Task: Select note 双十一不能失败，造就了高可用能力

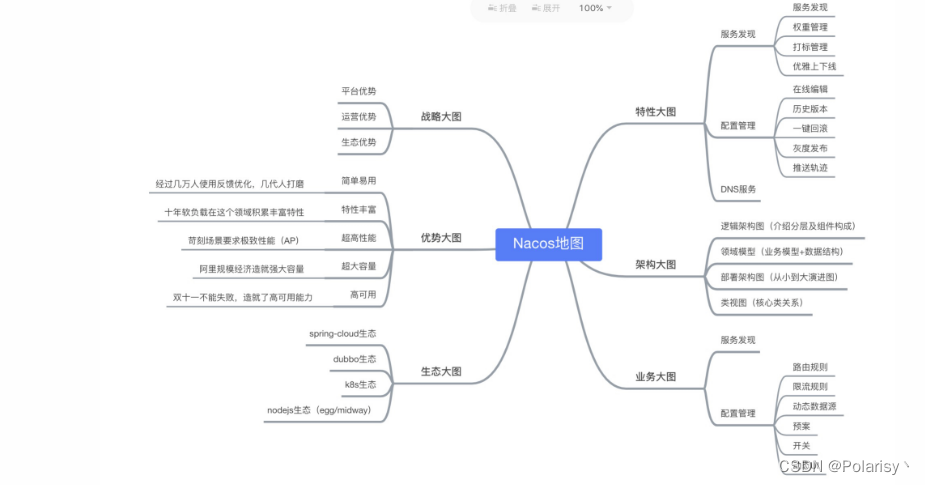Action: coord(242,297)
